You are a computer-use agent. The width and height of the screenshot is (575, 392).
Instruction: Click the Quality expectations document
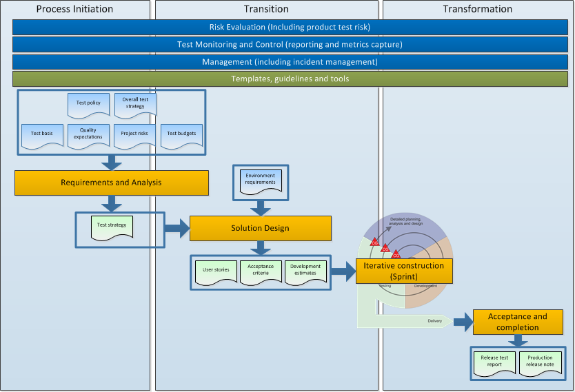click(88, 136)
